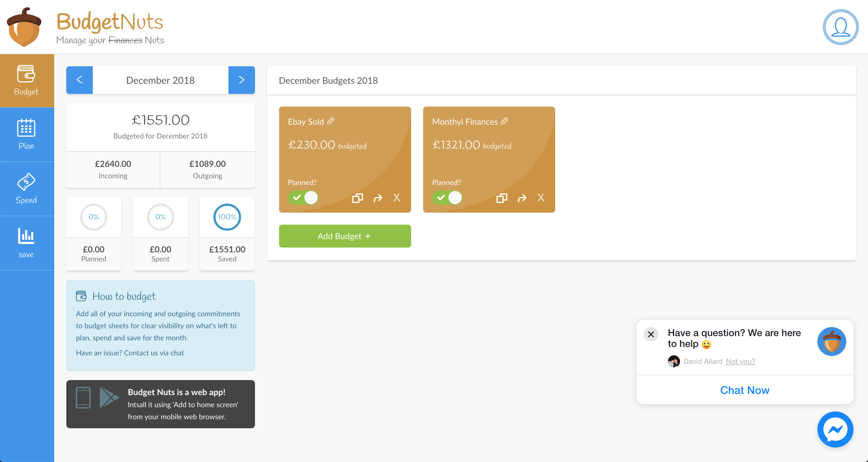The width and height of the screenshot is (868, 462).
Task: Click the Add Budget button
Action: [x=345, y=236]
